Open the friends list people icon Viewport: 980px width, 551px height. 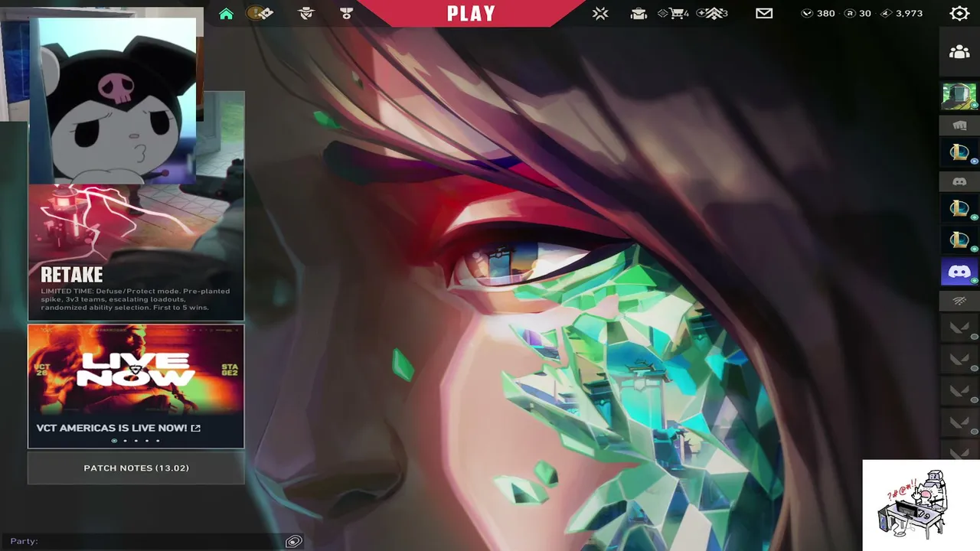959,51
